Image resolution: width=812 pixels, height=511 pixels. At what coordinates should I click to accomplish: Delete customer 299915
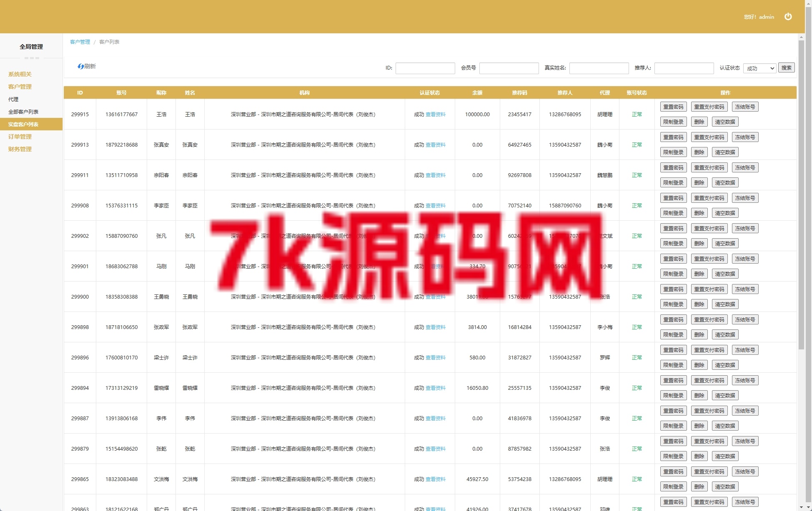pos(699,122)
